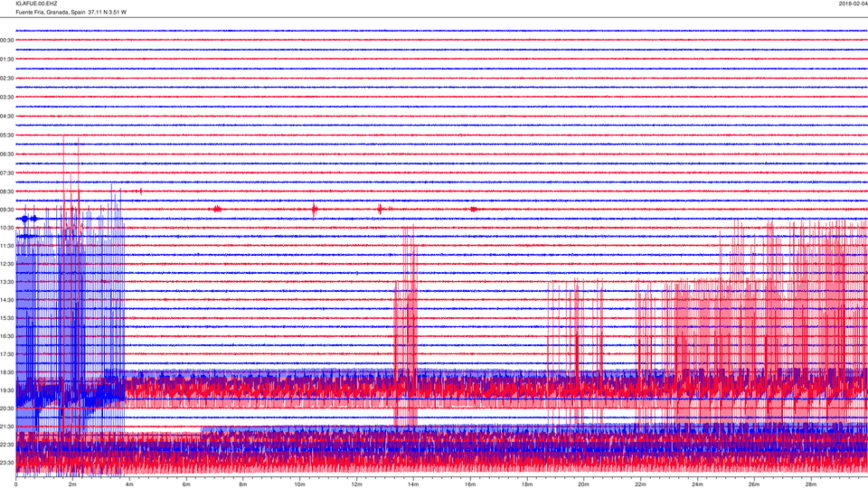Click the 21:30 time row label
Screen dimensions: 868x488
coord(7,427)
